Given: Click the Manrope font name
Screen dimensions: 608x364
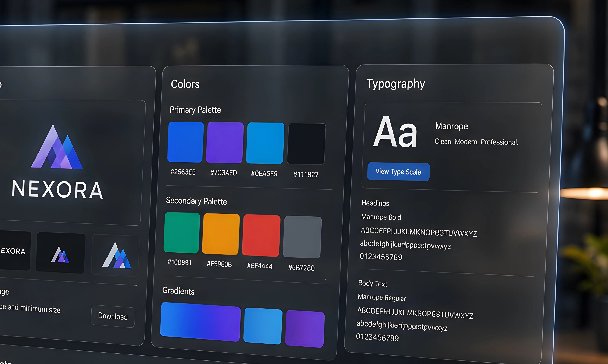Looking at the screenshot, I should tap(452, 126).
